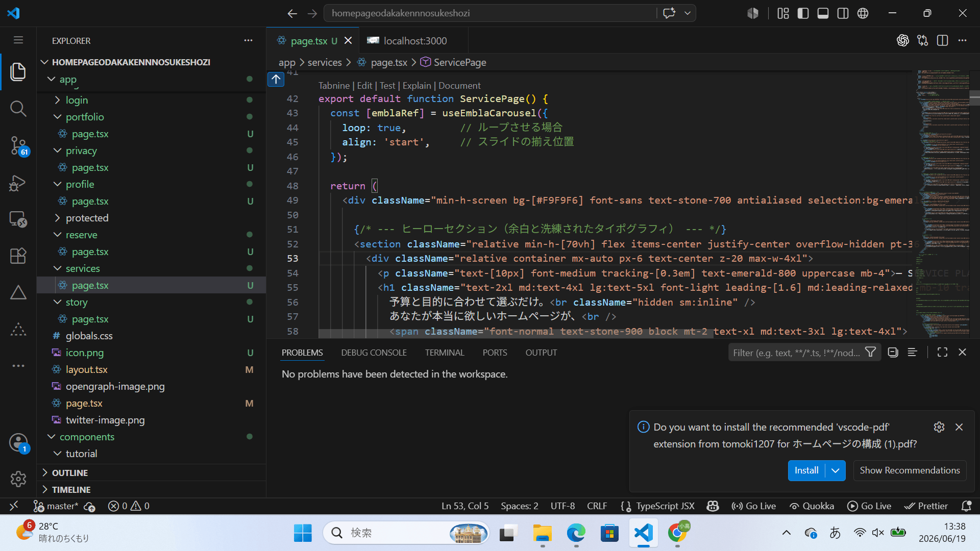Viewport: 980px width, 551px height.
Task: Open the Problems filter options funnel icon
Action: coord(871,353)
